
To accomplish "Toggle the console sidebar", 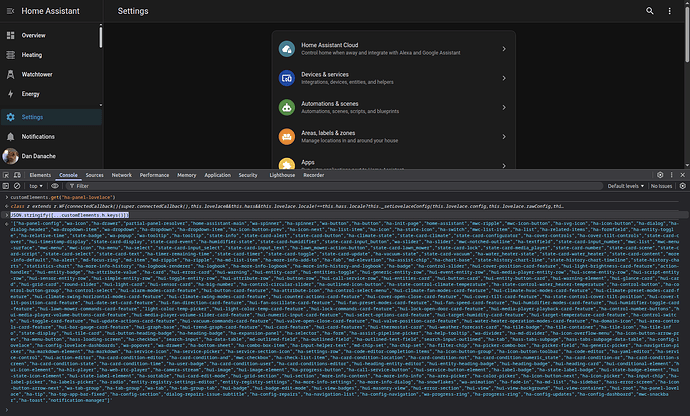I will [x=6, y=186].
